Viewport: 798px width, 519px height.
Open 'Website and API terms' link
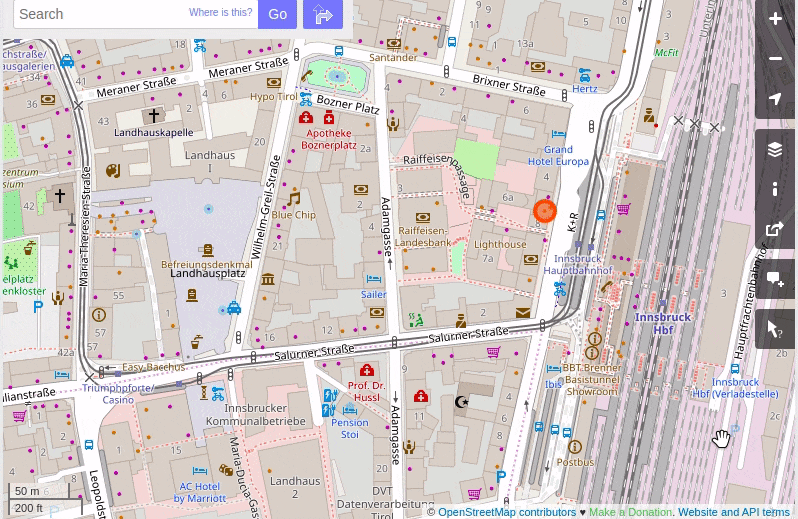coord(734,512)
